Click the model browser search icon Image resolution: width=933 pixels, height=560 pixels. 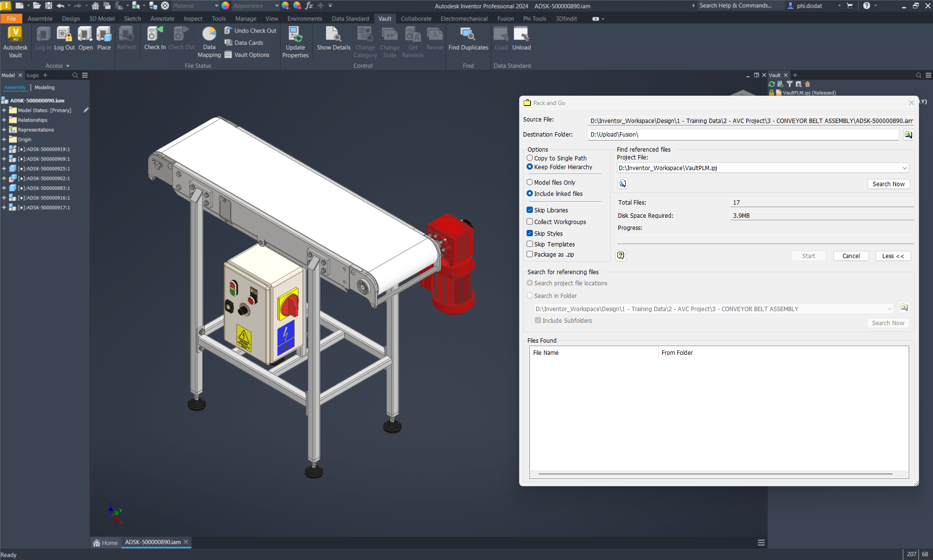pos(75,75)
